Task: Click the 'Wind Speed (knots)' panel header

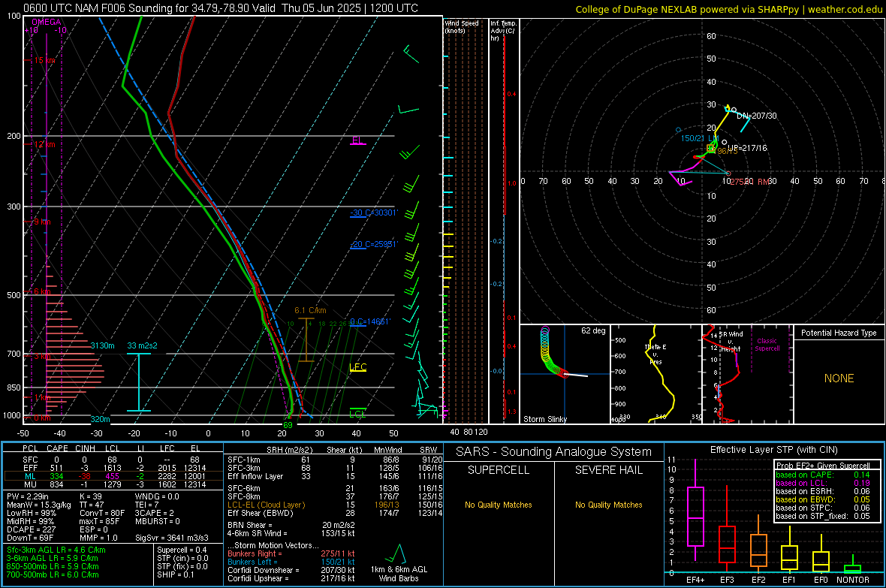Action: click(x=462, y=26)
